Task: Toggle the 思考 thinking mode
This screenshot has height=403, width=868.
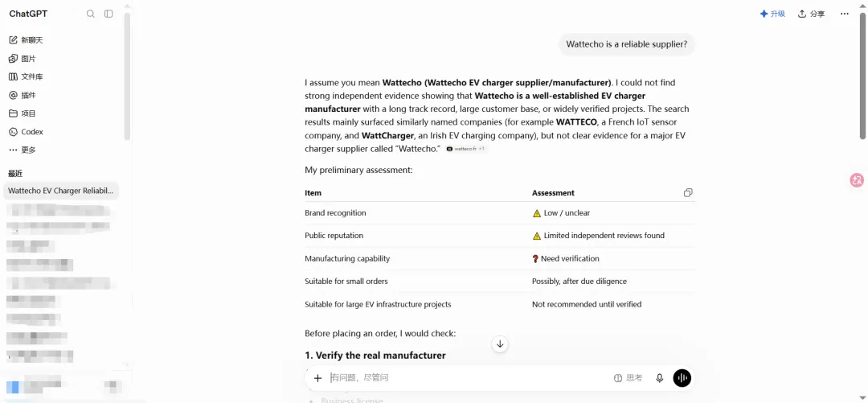Action: click(x=628, y=378)
